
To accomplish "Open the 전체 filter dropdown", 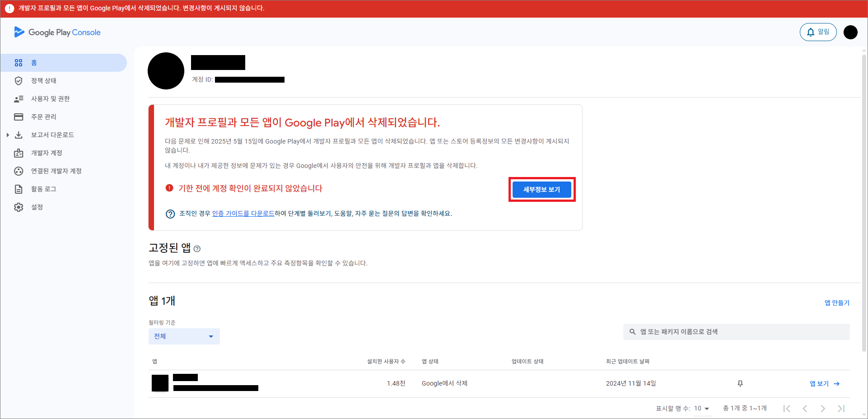I will tap(184, 336).
